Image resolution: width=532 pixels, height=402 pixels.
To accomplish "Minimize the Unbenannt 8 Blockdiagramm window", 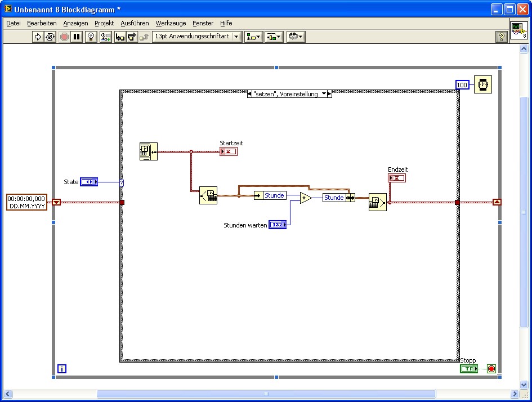I will [497, 10].
